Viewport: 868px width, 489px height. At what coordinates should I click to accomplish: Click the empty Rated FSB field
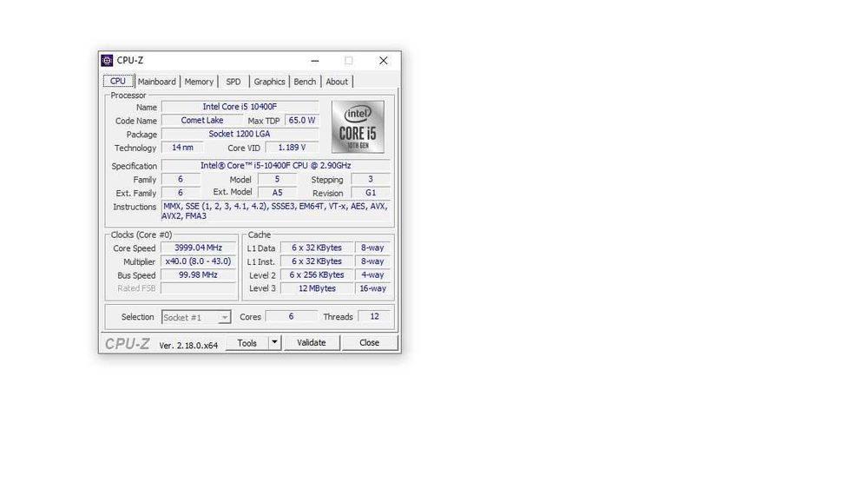point(198,288)
